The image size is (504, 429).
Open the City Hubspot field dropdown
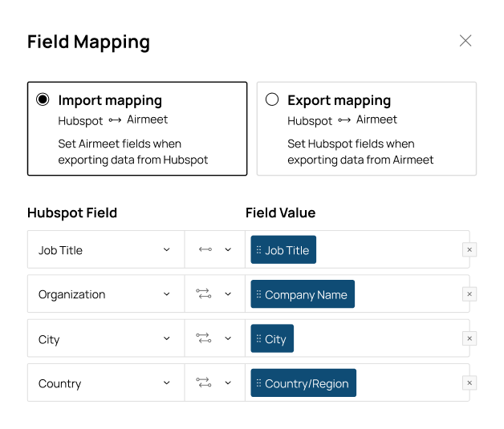[x=106, y=338]
